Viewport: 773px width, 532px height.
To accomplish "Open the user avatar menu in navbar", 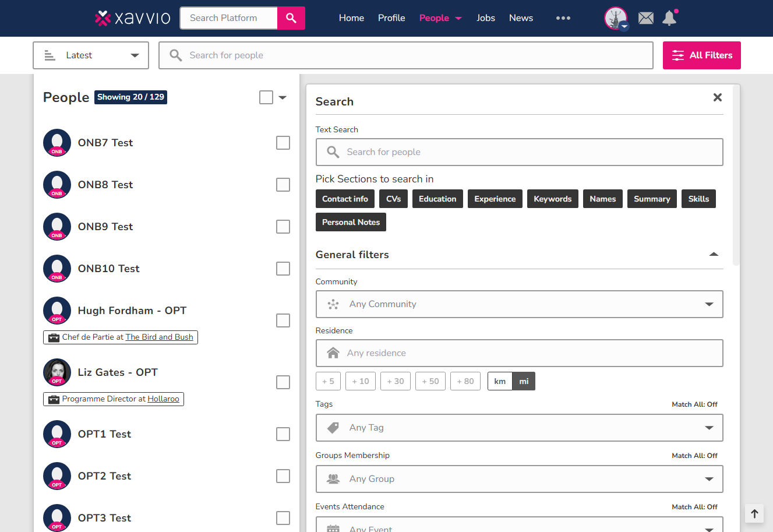I will click(x=616, y=18).
